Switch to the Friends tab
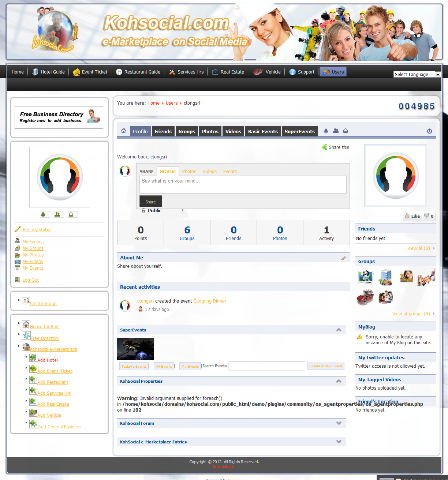Viewport: 448px width, 480px height. (163, 131)
